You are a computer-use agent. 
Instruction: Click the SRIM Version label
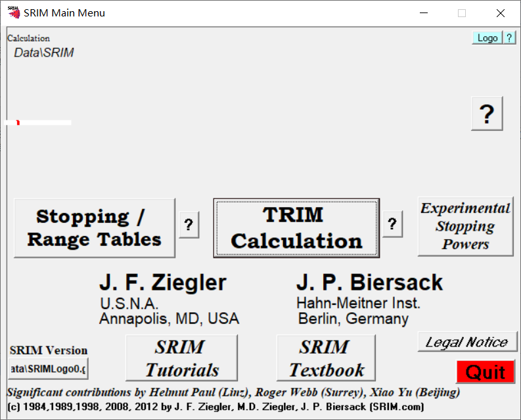click(x=49, y=350)
